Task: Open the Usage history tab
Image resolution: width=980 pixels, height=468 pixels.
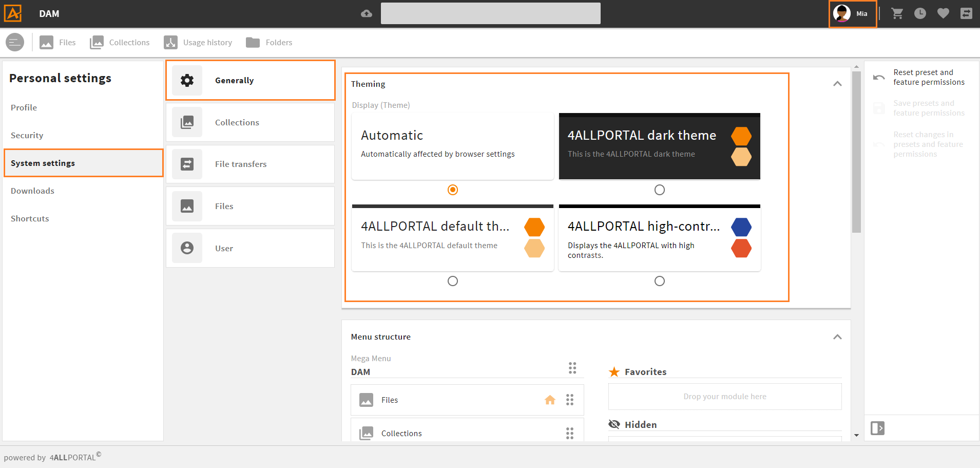Action: (x=198, y=42)
